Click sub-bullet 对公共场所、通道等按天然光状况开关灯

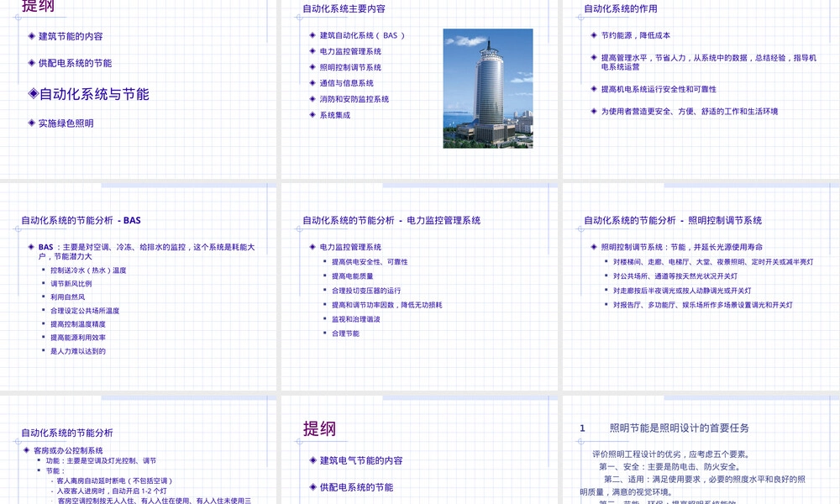pyautogui.click(x=675, y=276)
